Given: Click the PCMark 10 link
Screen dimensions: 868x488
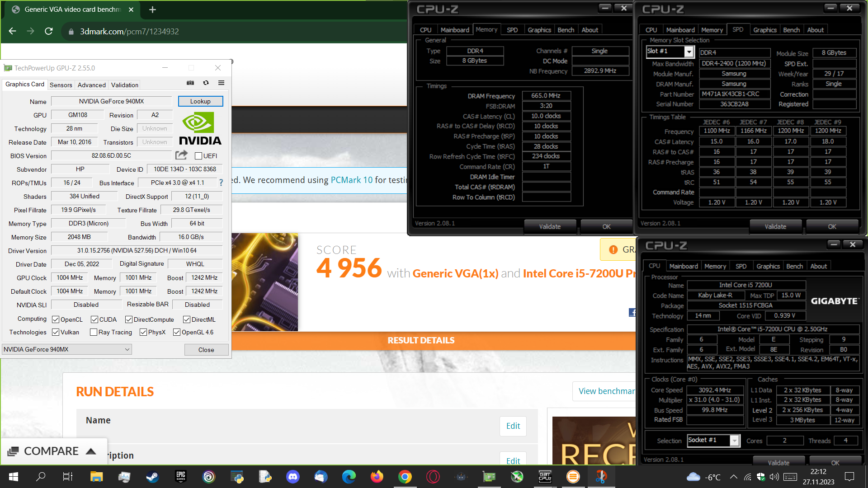Looking at the screenshot, I should pos(352,180).
